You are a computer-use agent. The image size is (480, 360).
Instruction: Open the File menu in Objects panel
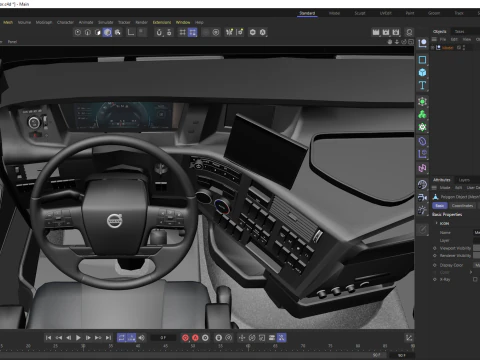point(443,39)
